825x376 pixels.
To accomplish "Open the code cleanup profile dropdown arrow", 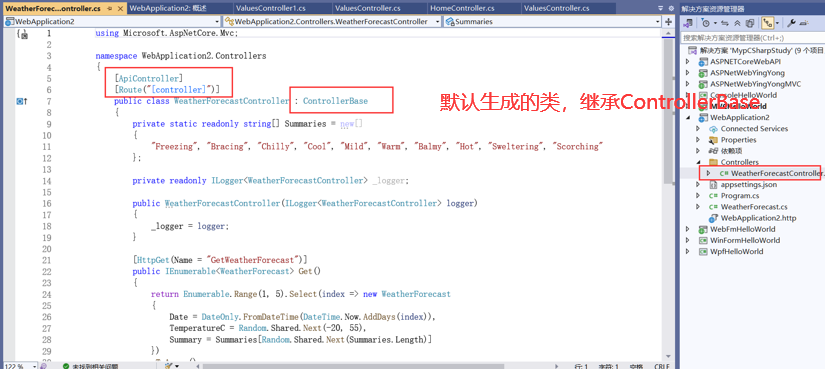I will click(177, 366).
